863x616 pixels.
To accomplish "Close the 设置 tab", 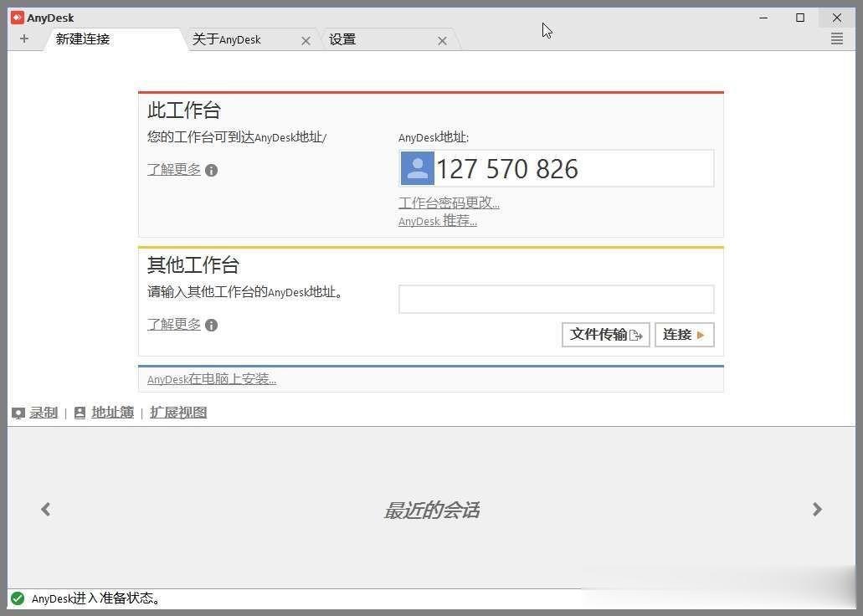I will coord(442,41).
